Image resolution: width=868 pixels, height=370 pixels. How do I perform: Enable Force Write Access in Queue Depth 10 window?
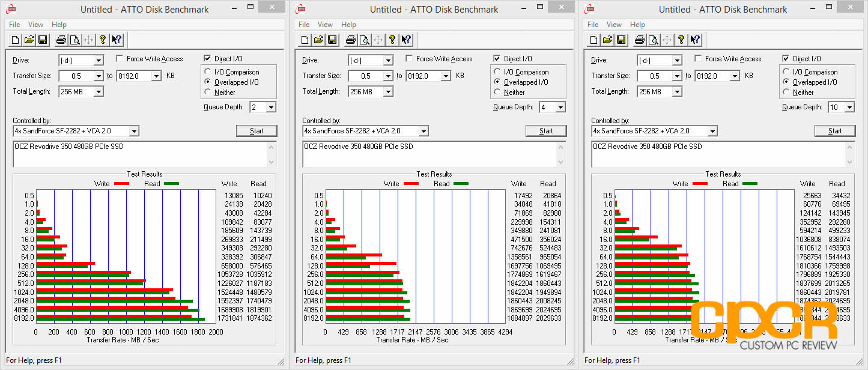[698, 59]
